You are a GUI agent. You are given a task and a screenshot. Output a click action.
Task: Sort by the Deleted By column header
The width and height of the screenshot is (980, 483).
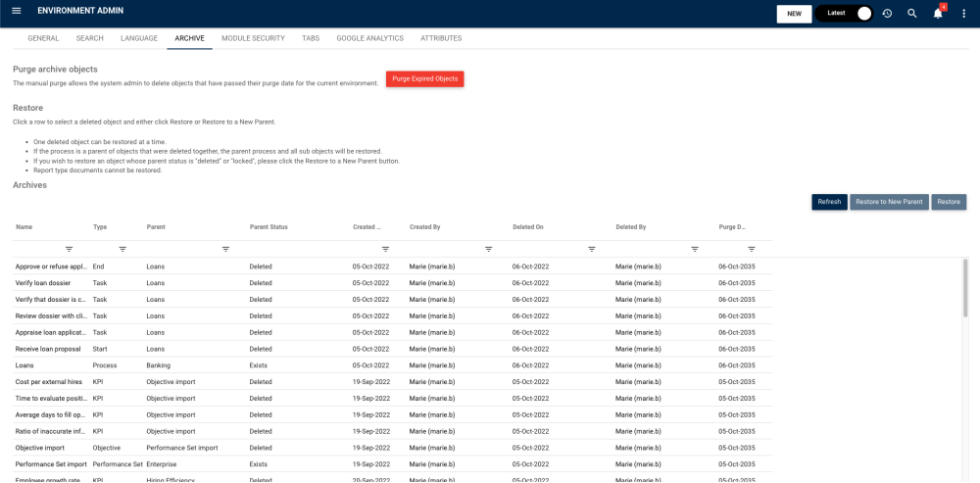coord(630,227)
